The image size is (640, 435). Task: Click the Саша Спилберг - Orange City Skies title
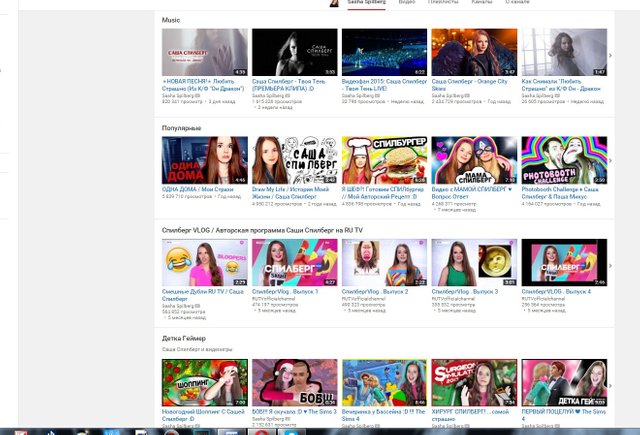click(469, 85)
